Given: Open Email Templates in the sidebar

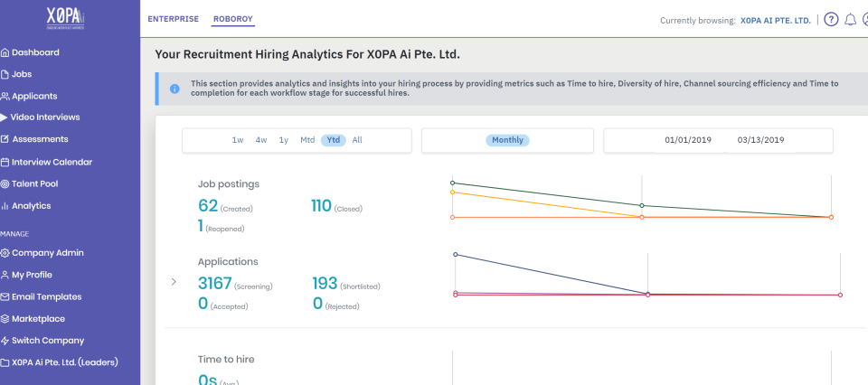Looking at the screenshot, I should (x=41, y=297).
